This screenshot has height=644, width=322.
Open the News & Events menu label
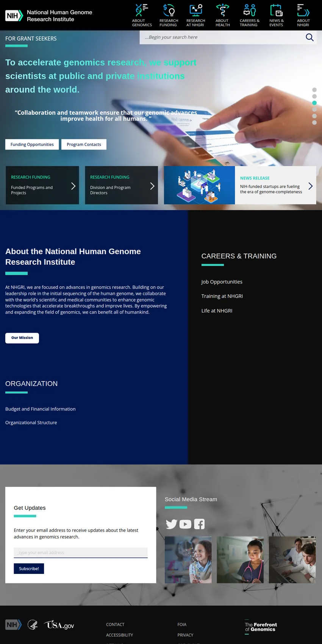[x=277, y=23]
